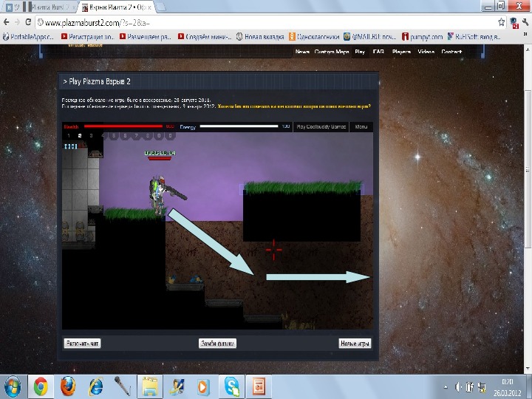Reload the page with the refresh icon
The height and width of the screenshot is (399, 532).
pyautogui.click(x=28, y=22)
